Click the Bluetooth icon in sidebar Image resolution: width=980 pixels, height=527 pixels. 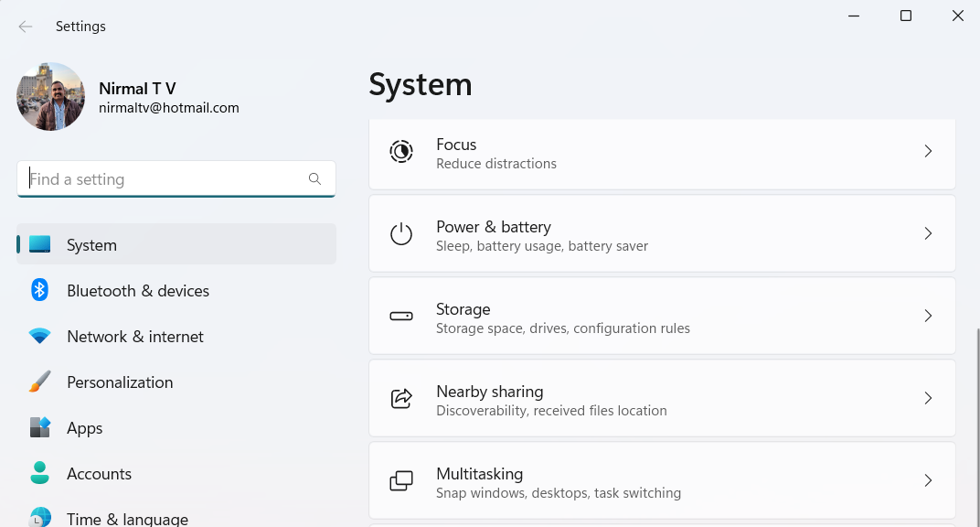pyautogui.click(x=39, y=290)
